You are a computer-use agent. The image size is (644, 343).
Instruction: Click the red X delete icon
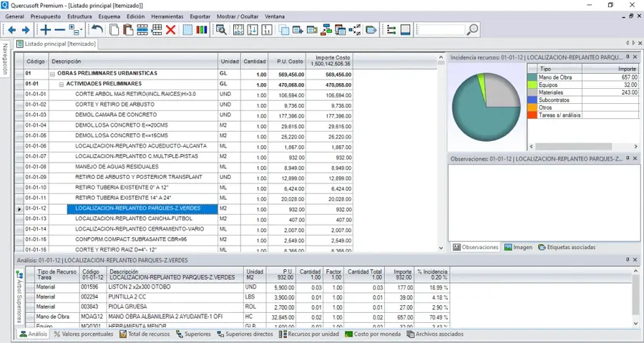tap(170, 30)
